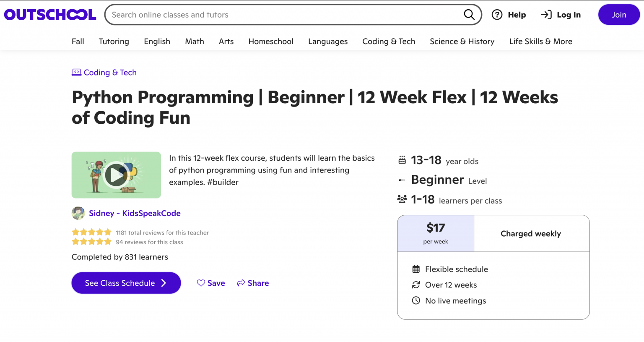Play the class intro video
This screenshot has height=342, width=644.
[116, 175]
